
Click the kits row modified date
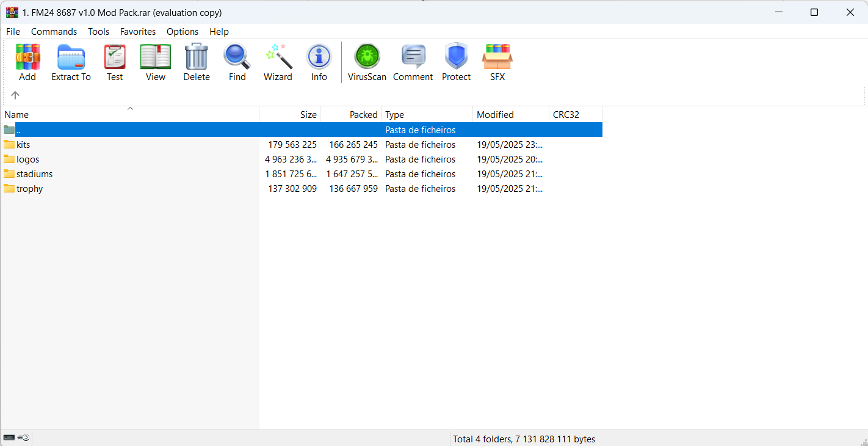tap(510, 145)
